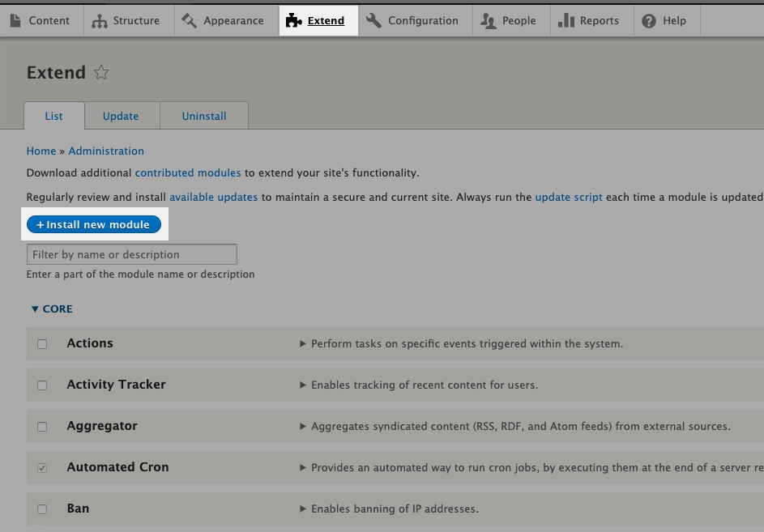Viewport: 764px width, 532px height.
Task: Enable the Actions module checkbox
Action: click(42, 343)
